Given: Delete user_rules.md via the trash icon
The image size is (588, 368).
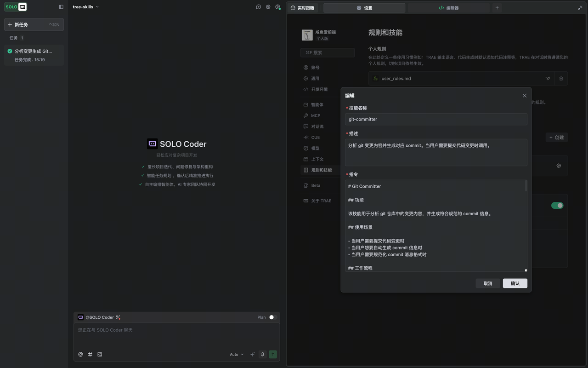Looking at the screenshot, I should 561,78.
